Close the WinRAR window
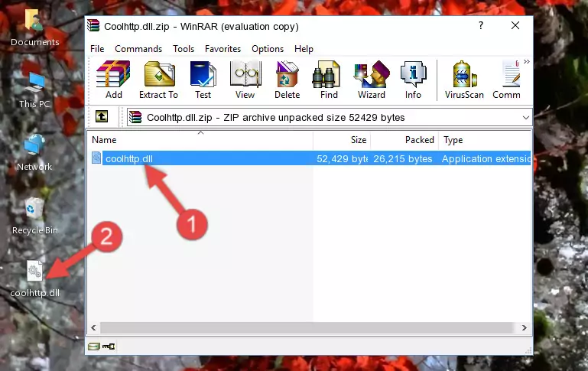This screenshot has width=588, height=371. [x=515, y=25]
